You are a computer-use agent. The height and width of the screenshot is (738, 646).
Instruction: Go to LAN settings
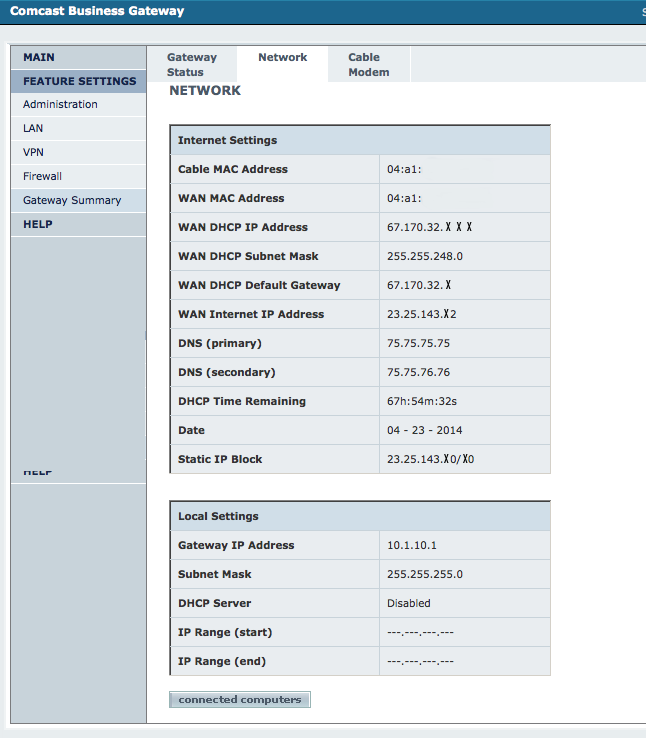(x=78, y=128)
